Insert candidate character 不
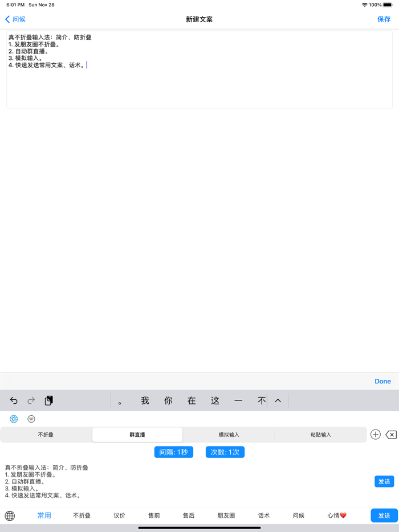The image size is (399, 532). tap(261, 400)
